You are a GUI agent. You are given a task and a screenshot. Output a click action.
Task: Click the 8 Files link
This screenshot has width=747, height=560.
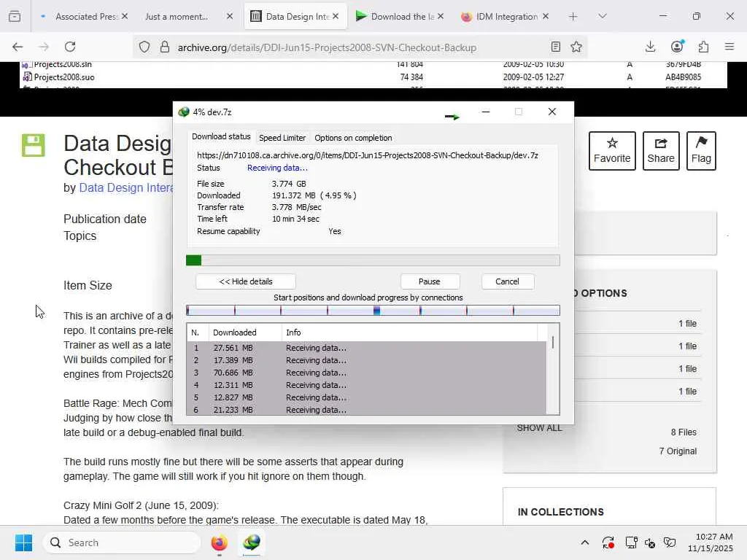tap(684, 432)
